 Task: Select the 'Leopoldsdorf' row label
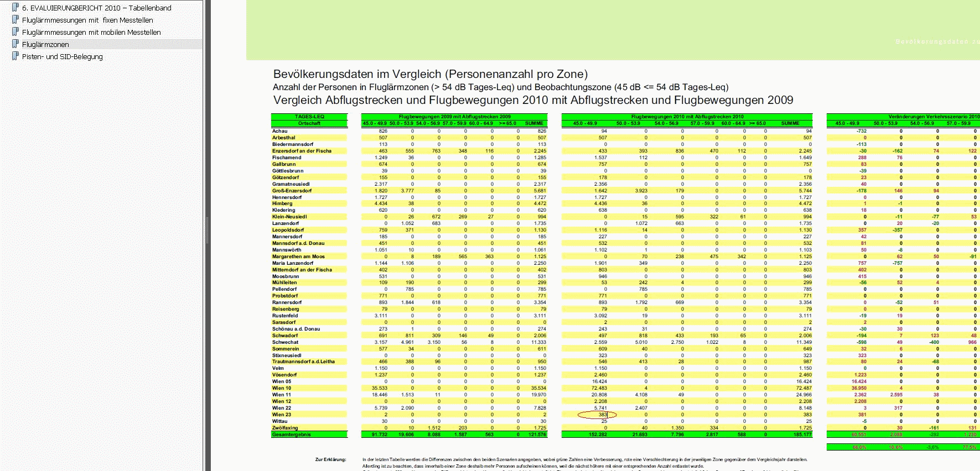[288, 230]
